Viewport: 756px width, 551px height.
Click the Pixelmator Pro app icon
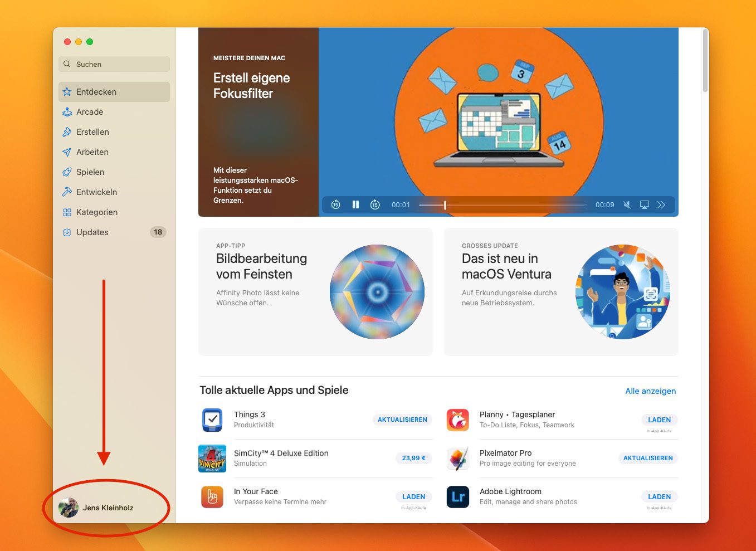pyautogui.click(x=458, y=459)
